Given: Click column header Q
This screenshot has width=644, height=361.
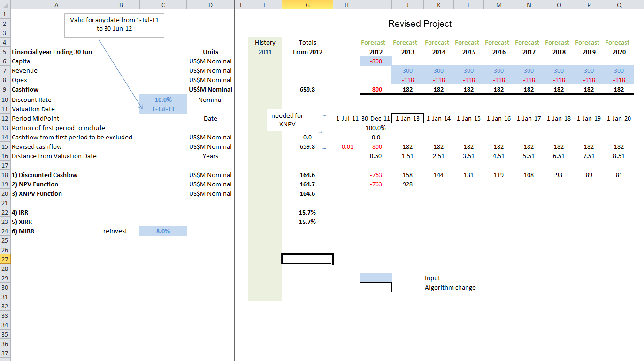Looking at the screenshot, I should [x=619, y=5].
